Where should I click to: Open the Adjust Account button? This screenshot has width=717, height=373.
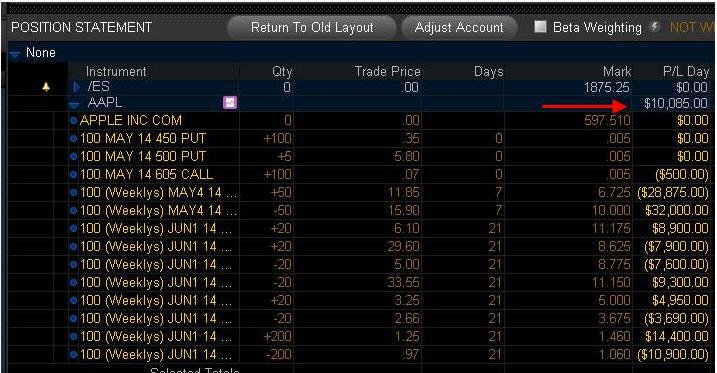[x=459, y=27]
